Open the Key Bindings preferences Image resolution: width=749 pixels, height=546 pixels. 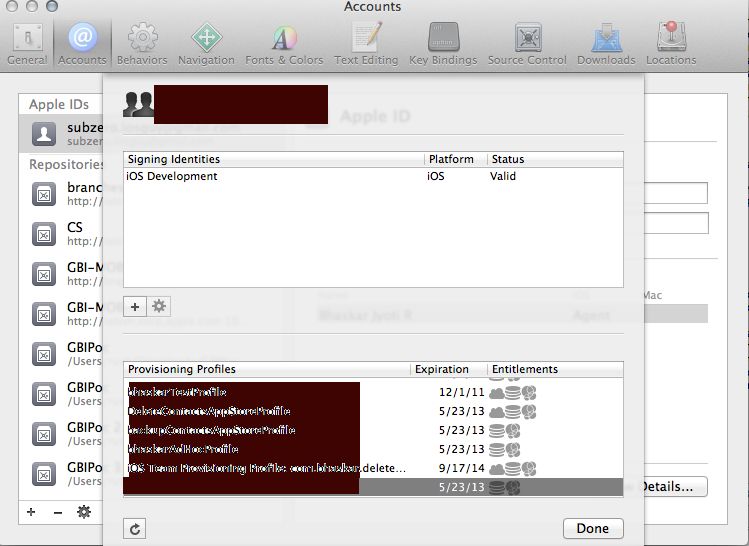tap(443, 44)
